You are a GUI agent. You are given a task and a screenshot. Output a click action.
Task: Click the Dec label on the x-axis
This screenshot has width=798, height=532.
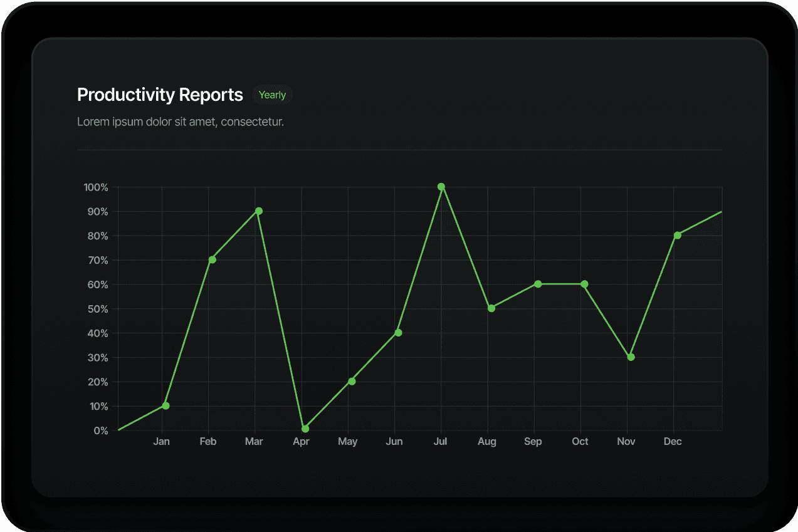coord(673,442)
